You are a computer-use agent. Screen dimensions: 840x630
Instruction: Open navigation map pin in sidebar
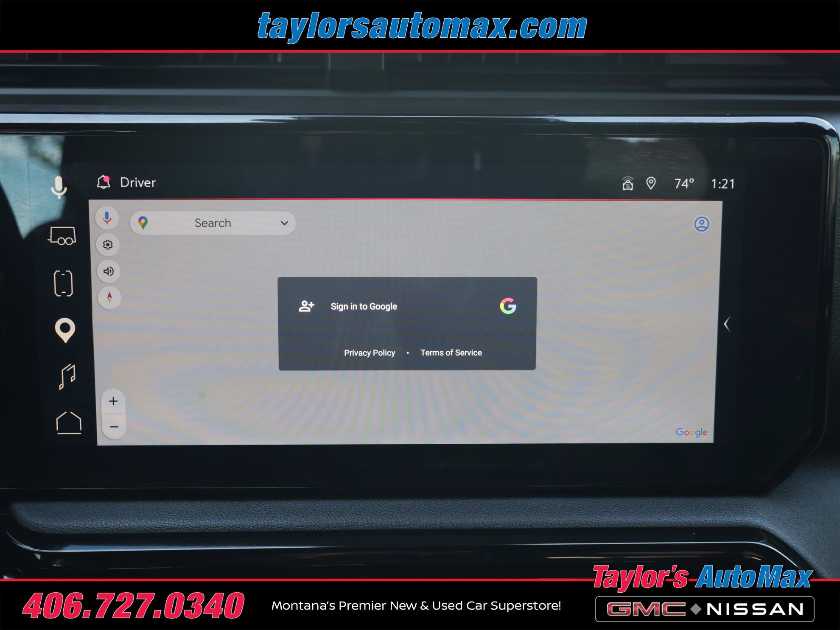click(65, 330)
